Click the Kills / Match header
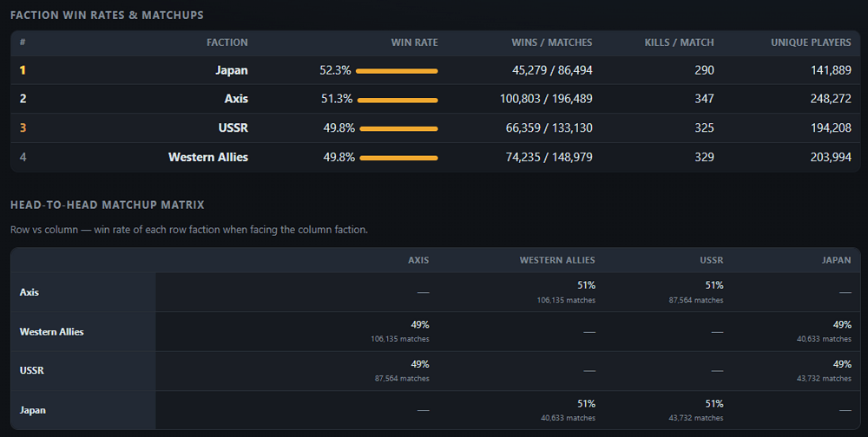This screenshot has width=868, height=437. point(679,42)
